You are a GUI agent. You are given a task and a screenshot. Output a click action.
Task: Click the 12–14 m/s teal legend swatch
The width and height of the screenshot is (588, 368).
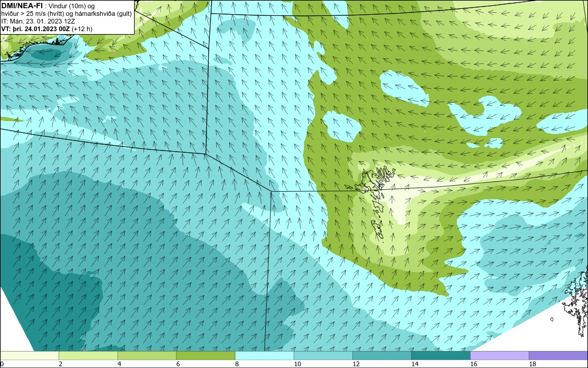[x=382, y=355]
